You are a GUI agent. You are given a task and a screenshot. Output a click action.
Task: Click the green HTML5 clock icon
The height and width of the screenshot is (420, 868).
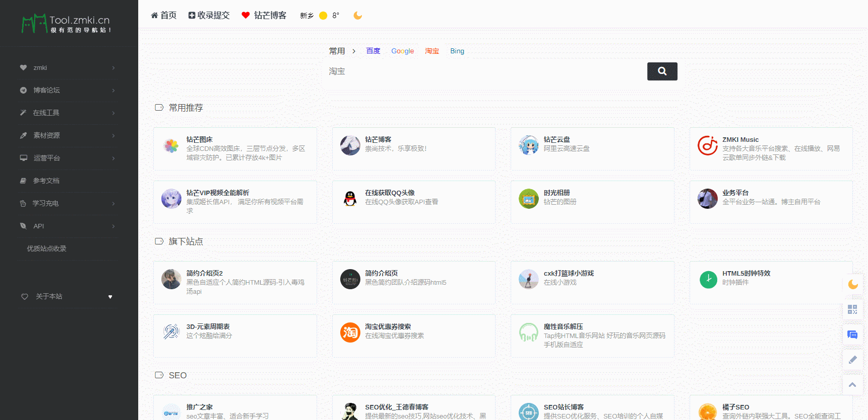[x=708, y=279]
